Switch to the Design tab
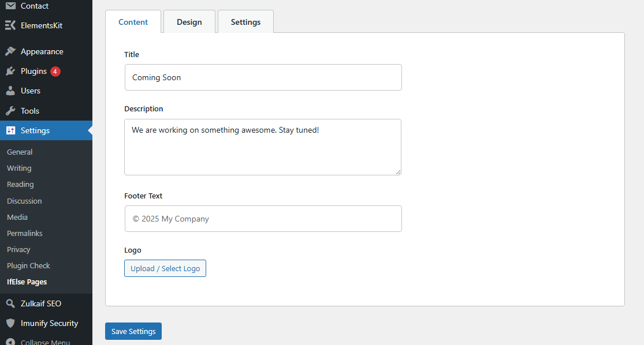 [189, 22]
